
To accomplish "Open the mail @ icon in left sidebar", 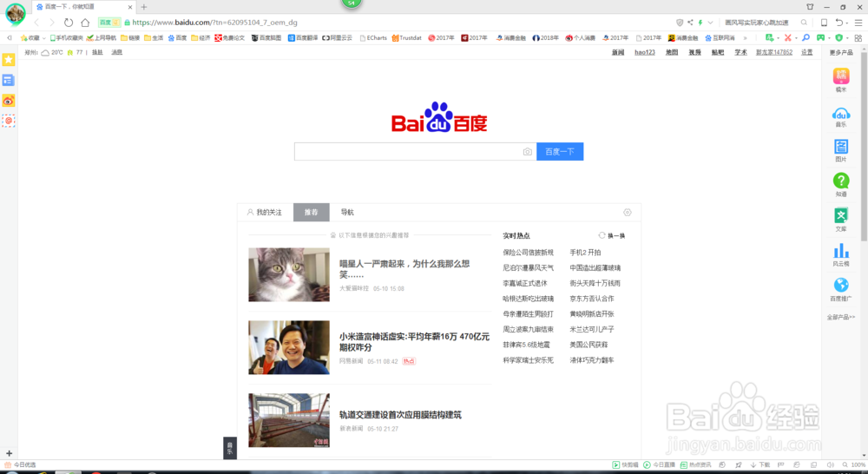I will point(9,121).
